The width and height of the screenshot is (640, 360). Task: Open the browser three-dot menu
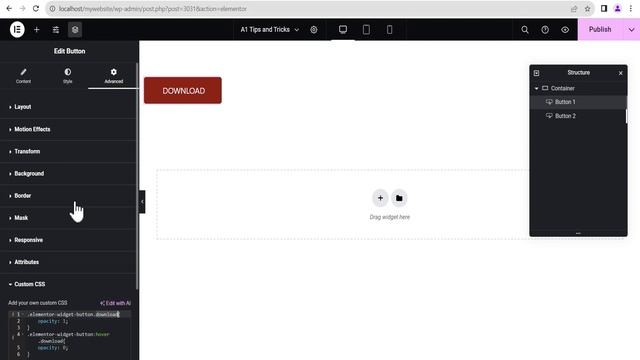click(631, 9)
